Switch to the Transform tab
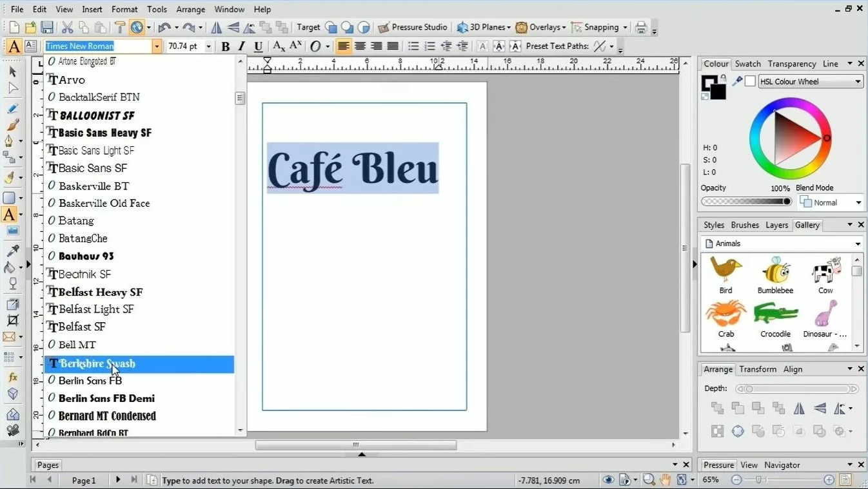This screenshot has width=868, height=489. click(x=758, y=369)
